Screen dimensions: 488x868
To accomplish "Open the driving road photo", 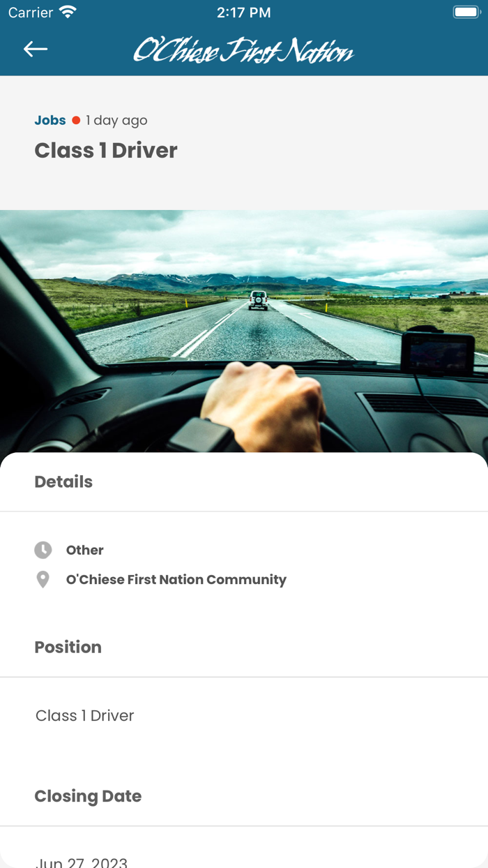I will click(244, 331).
